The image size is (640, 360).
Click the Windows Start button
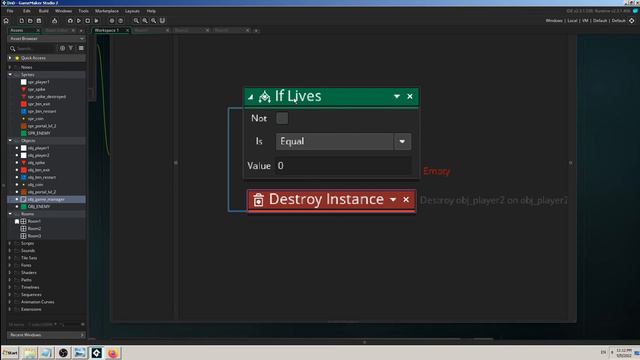pos(10,353)
